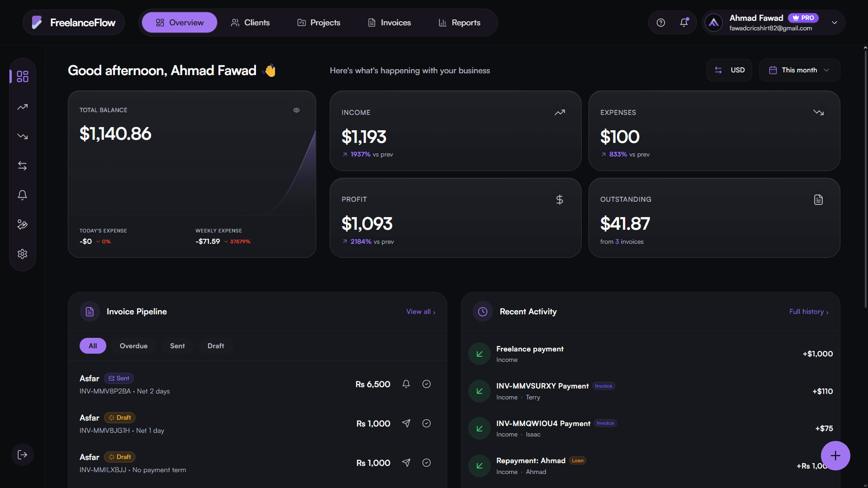
Task: Open notifications from the left sidebar bell icon
Action: coord(22,195)
